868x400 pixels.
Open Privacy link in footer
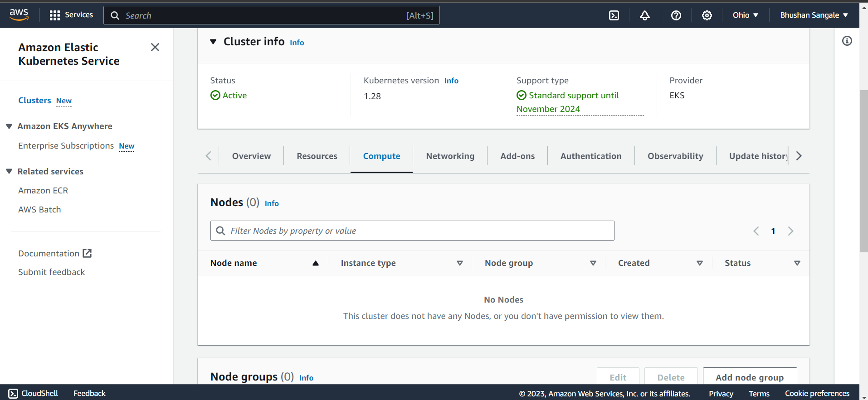point(721,394)
